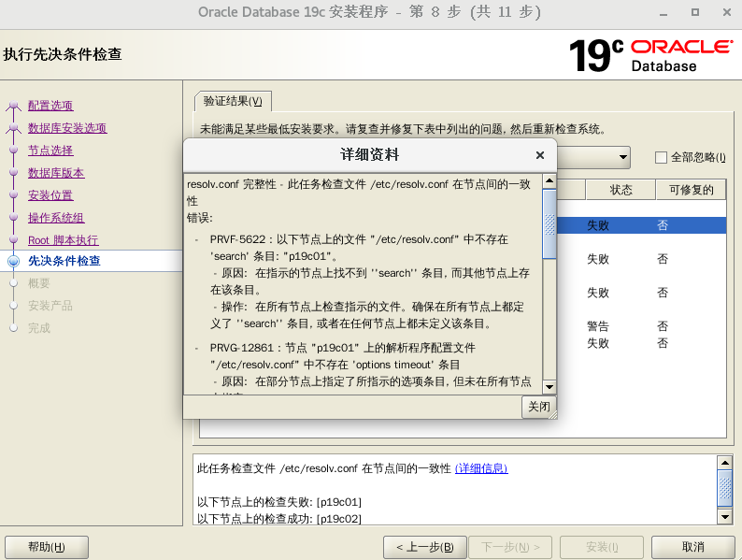Image resolution: width=742 pixels, height=560 pixels.
Task: Minimize the Oracle installer window
Action: pyautogui.click(x=664, y=13)
